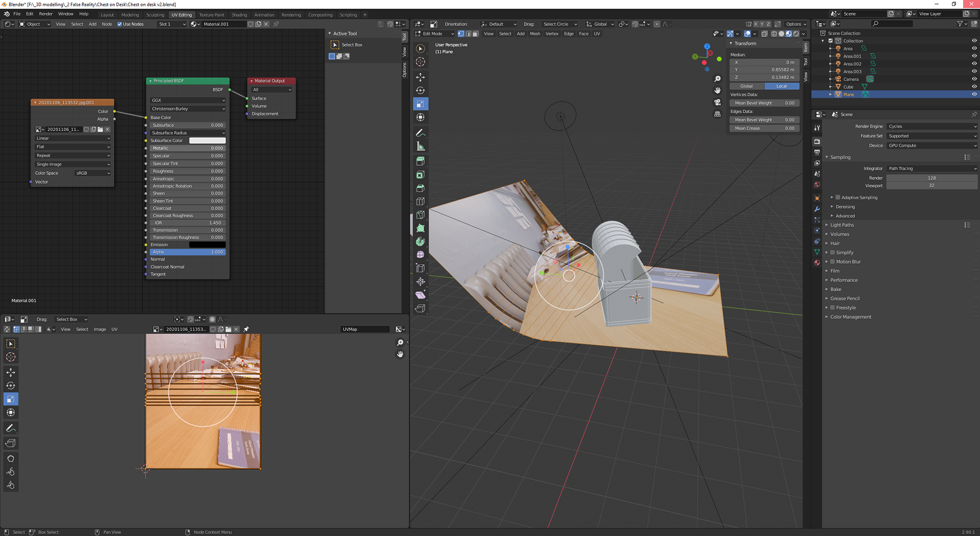Viewport: 980px width, 536px height.
Task: Select the Scale tool in 3D viewport
Action: click(x=421, y=104)
